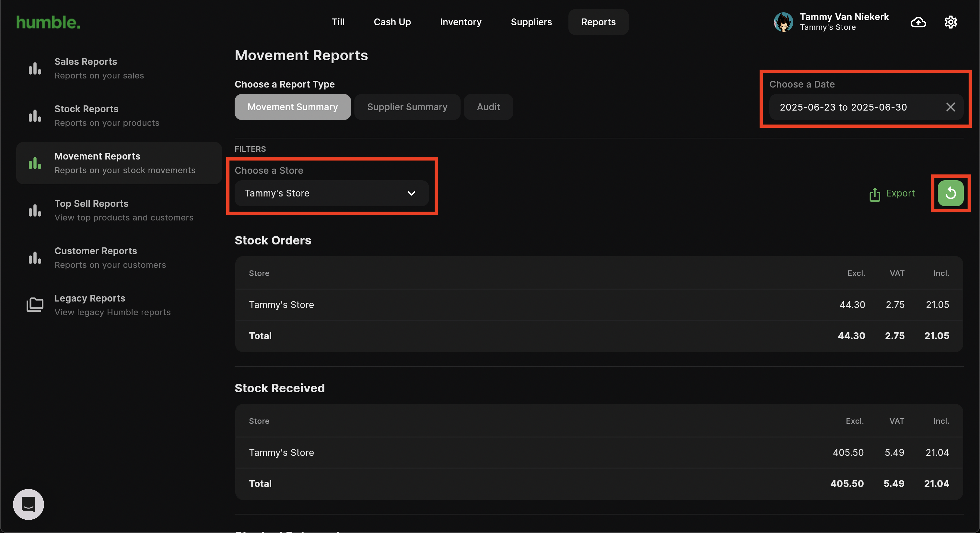Click the VAT column header in Stock Received

897,421
